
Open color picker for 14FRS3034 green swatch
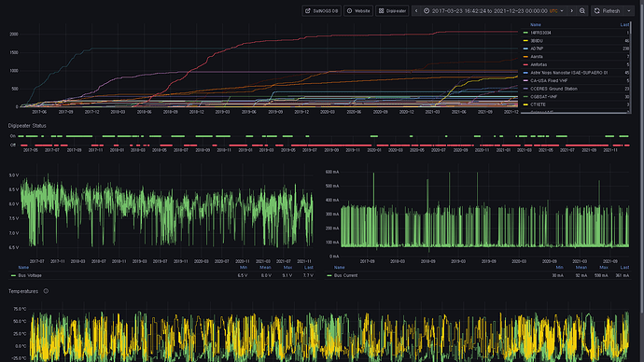(x=525, y=33)
